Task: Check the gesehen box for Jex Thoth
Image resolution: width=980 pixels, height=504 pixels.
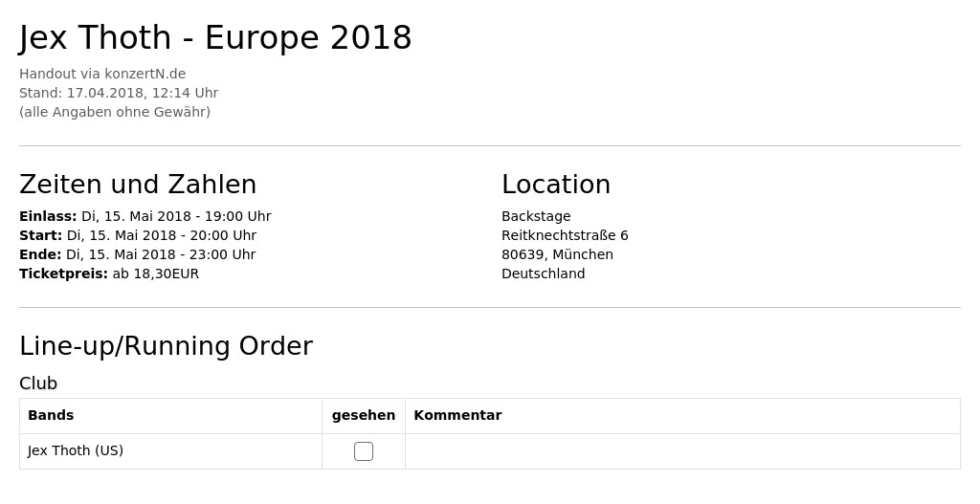Action: pos(363,450)
